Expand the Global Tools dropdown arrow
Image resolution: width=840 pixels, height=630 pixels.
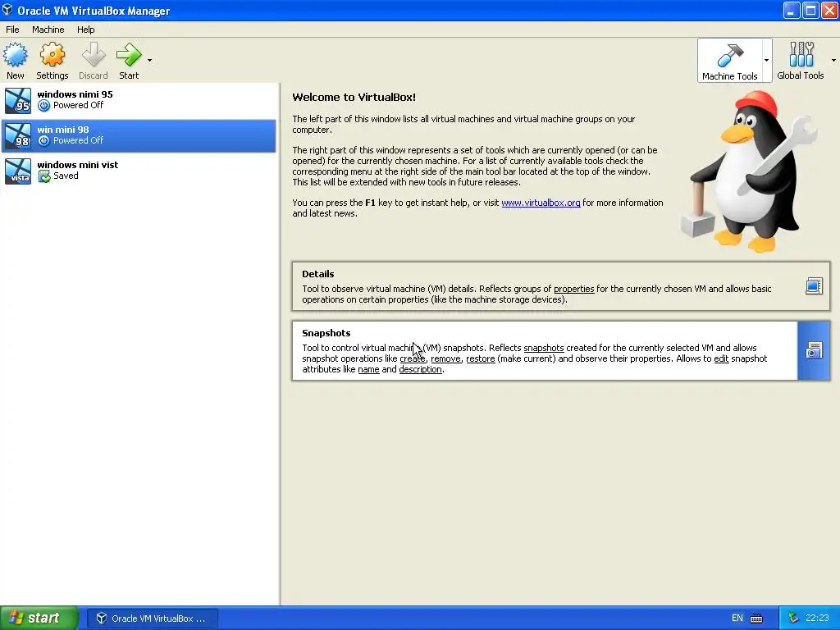click(x=833, y=60)
